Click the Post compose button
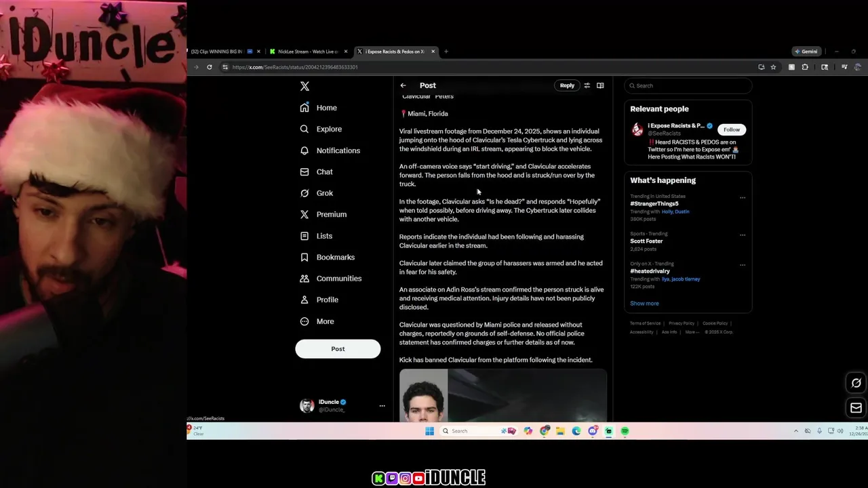This screenshot has height=488, width=868. click(x=338, y=348)
